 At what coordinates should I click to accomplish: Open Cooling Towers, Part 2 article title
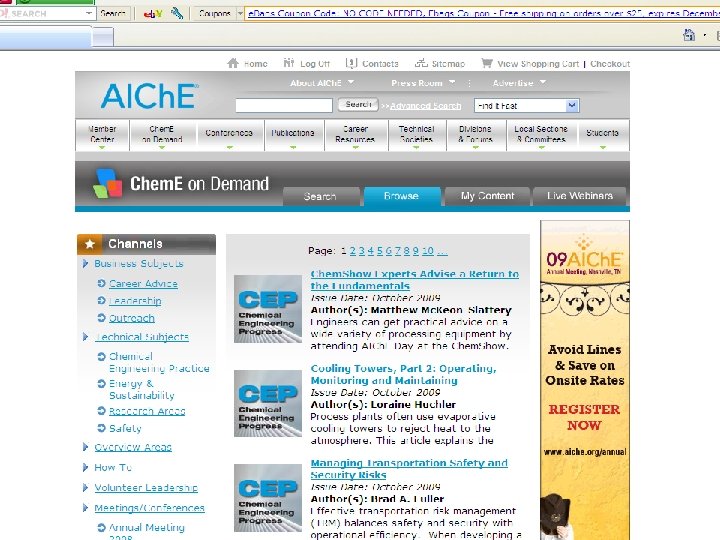click(x=403, y=374)
